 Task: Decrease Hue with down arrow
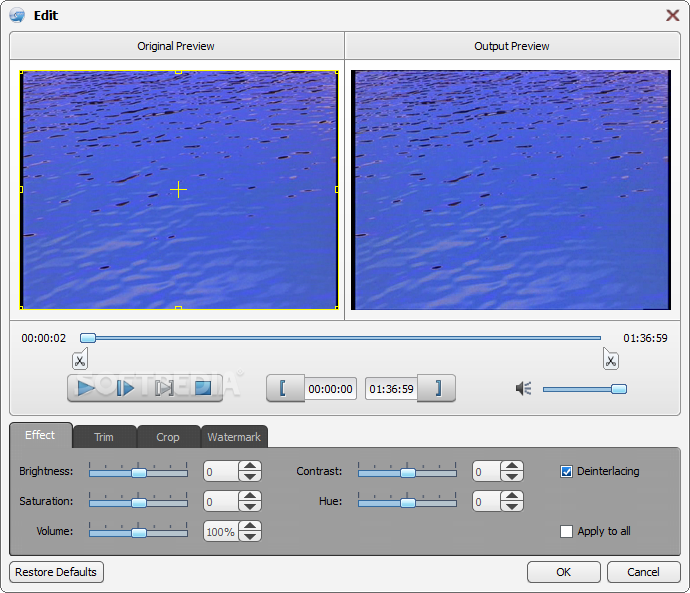coord(512,506)
